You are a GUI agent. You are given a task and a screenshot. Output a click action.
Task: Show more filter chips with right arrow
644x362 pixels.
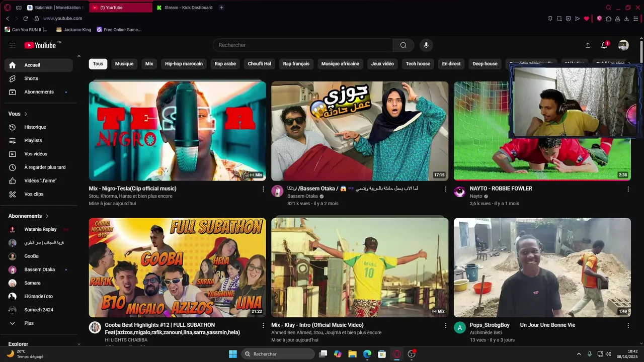click(x=629, y=64)
